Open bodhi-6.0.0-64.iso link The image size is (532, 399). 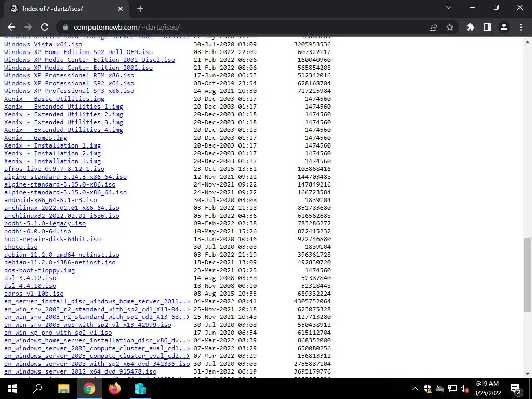pos(37,231)
